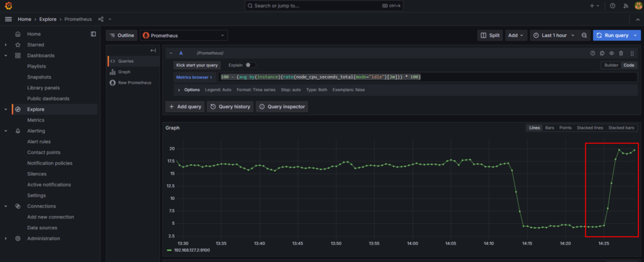The image size is (644, 262).
Task: Open the share link icon in breadcrumb
Action: point(101,19)
